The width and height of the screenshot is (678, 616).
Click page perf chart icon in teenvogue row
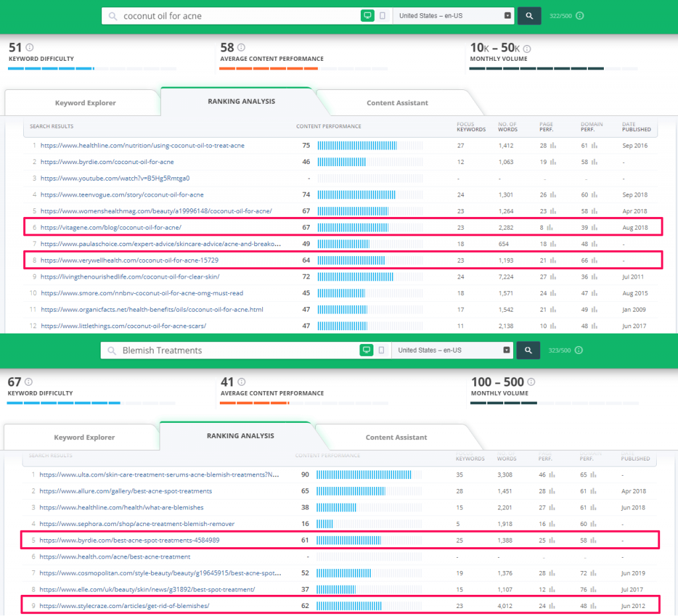(x=553, y=195)
